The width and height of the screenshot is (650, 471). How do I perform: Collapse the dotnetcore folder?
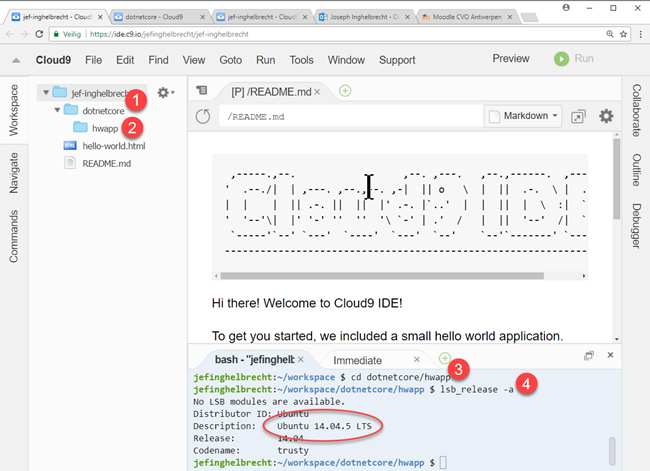tap(57, 110)
